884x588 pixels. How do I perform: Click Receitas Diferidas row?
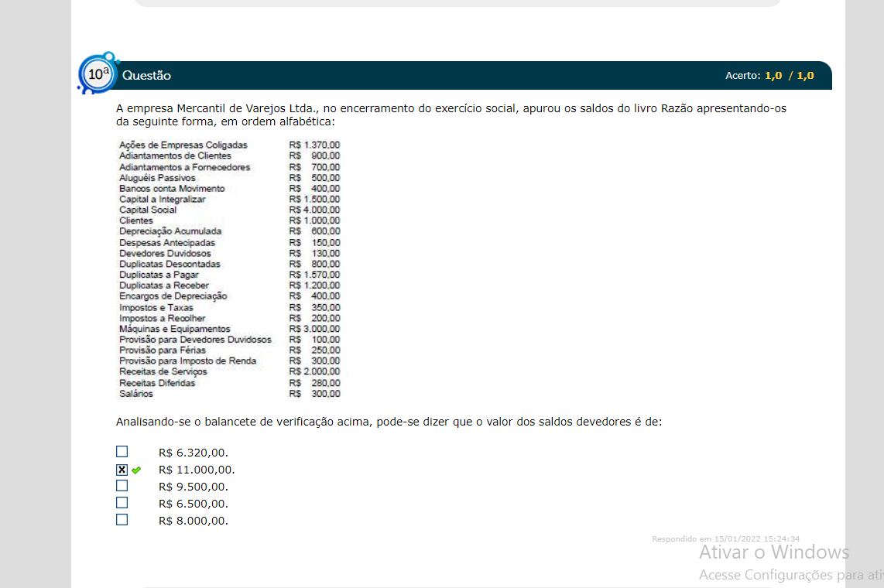pyautogui.click(x=229, y=382)
